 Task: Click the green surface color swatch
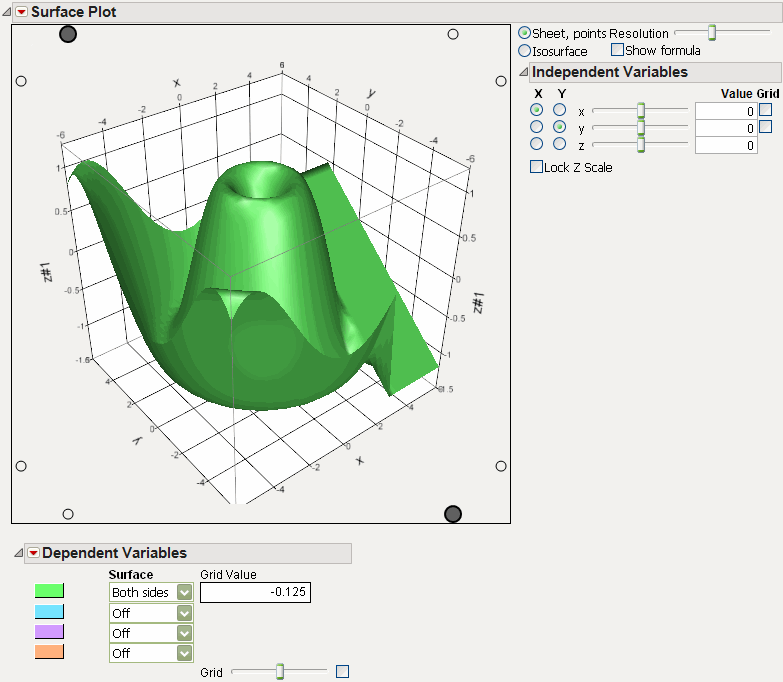pos(49,592)
